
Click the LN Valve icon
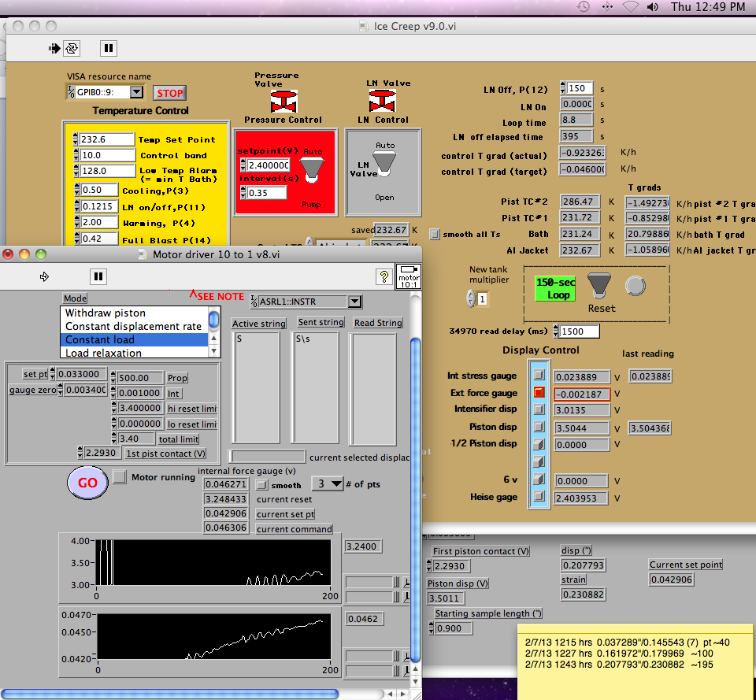tap(382, 101)
